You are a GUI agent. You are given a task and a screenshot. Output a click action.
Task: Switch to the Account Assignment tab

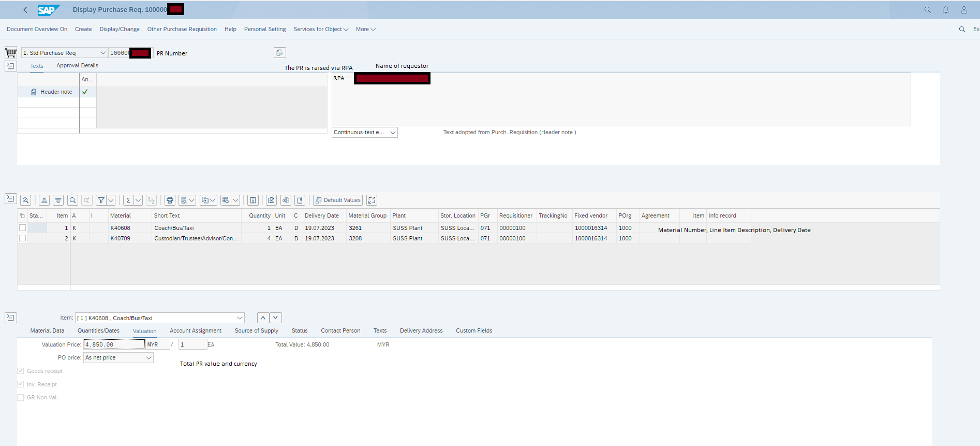tap(195, 331)
